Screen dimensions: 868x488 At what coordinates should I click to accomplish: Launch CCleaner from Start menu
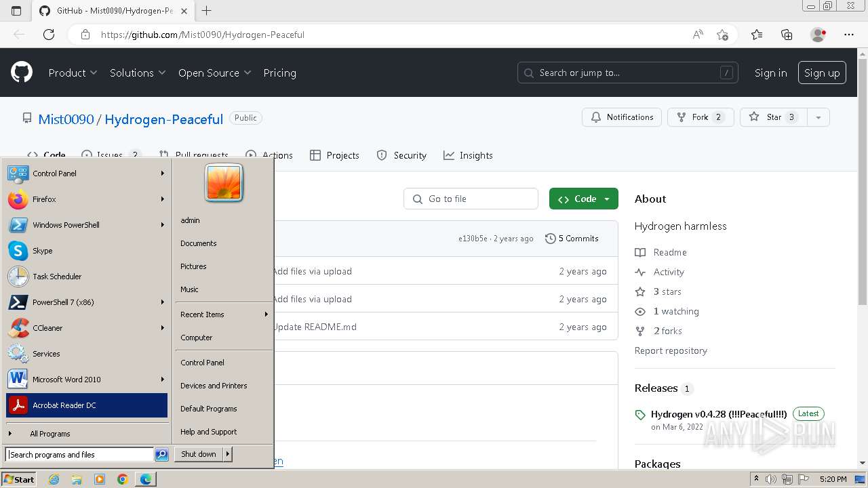(x=87, y=328)
